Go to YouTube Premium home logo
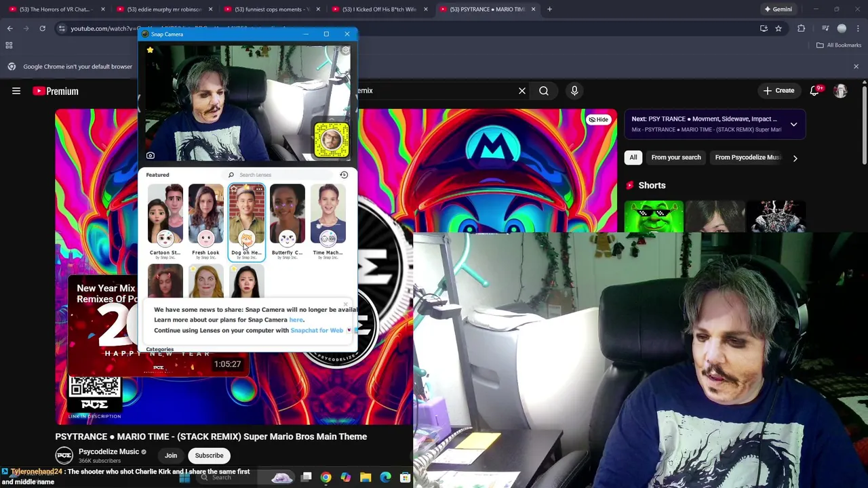 click(x=56, y=91)
